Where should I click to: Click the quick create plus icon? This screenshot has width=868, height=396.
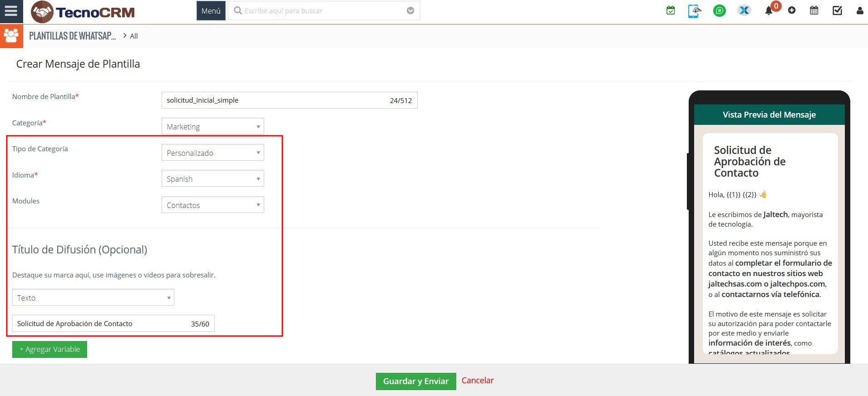tap(792, 10)
